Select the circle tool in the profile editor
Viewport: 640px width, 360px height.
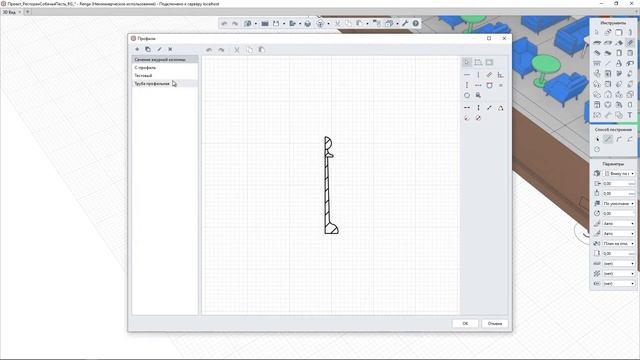pos(467,96)
